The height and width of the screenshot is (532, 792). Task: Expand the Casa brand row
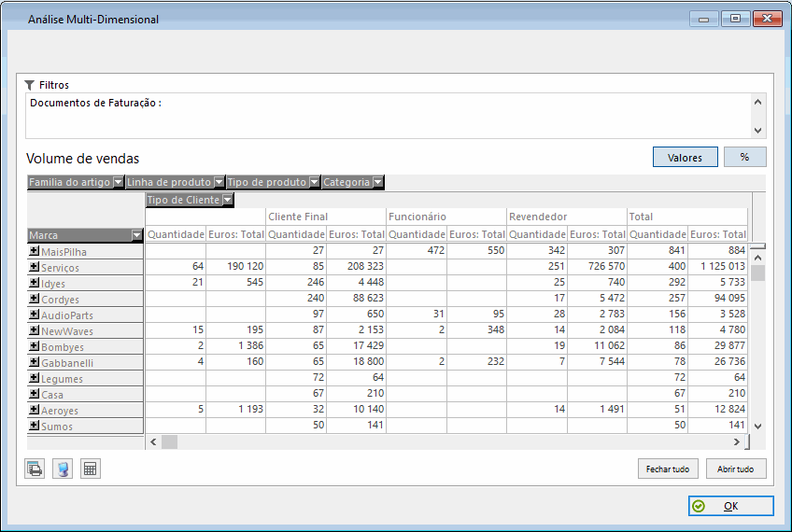pos(34,394)
